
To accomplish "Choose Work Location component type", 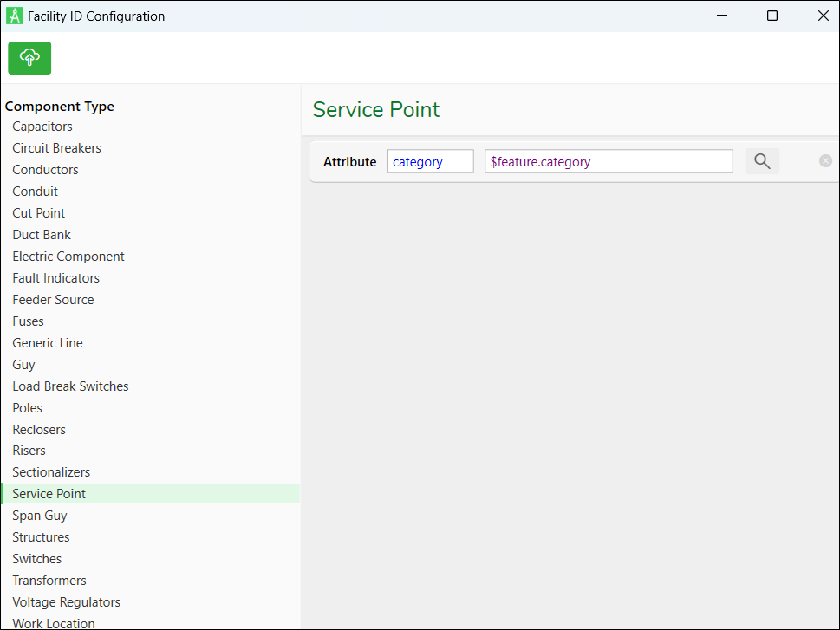I will pos(54,624).
